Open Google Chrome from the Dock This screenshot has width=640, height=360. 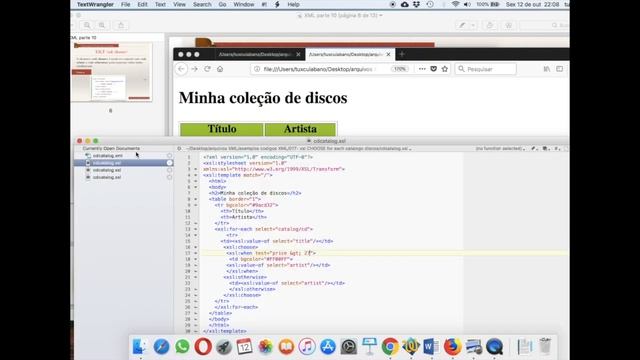coord(390,347)
